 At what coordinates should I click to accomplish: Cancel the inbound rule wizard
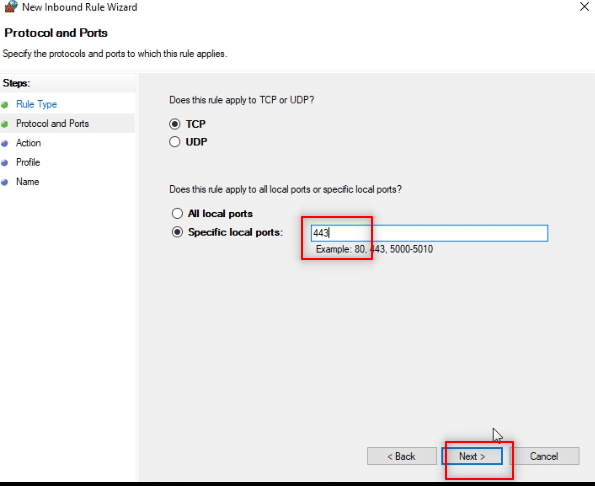(544, 456)
